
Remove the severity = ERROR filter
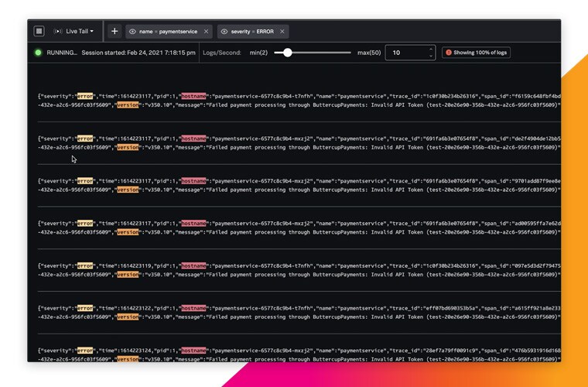coord(282,32)
